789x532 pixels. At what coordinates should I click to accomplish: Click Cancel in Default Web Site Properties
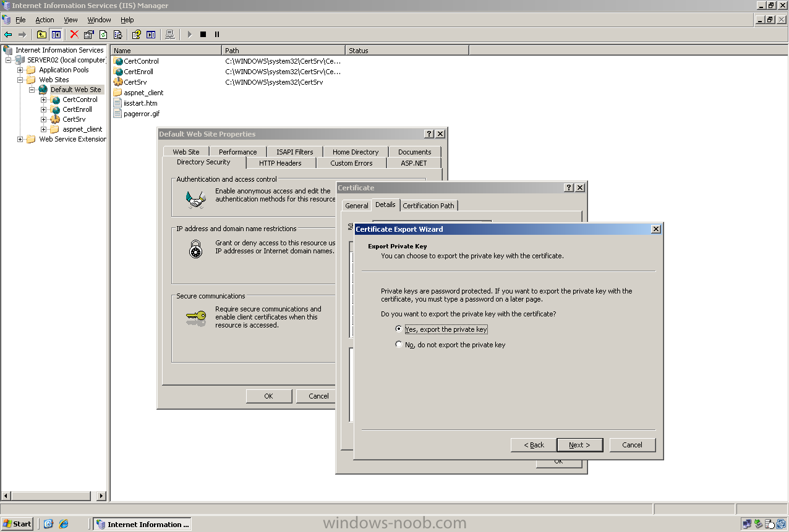[x=316, y=396]
